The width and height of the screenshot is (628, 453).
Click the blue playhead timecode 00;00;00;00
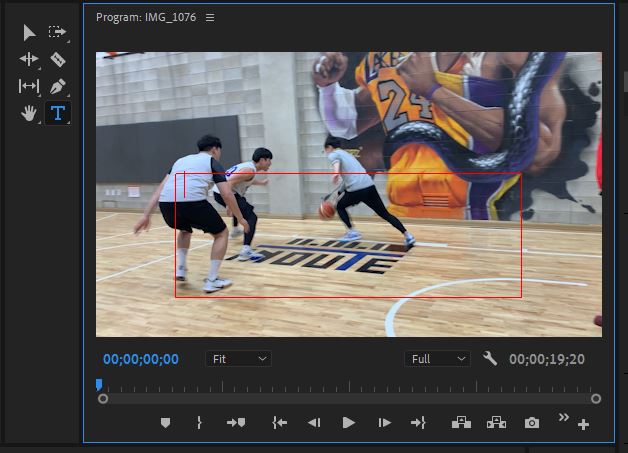[141, 359]
